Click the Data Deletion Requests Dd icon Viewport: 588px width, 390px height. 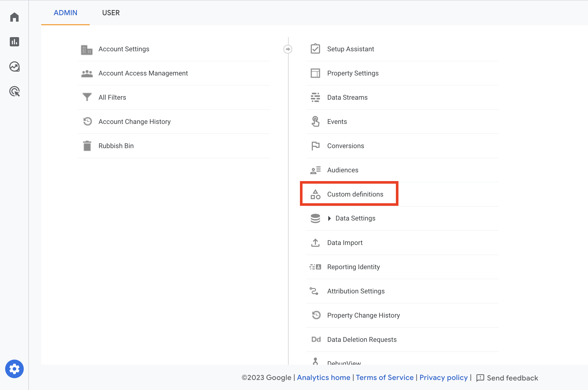pos(316,339)
